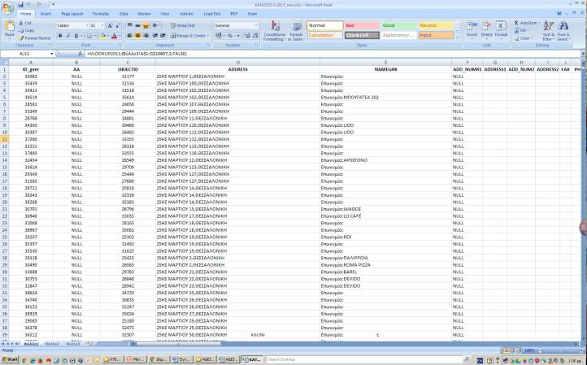
Task: Align cell text to the bottom
Action: pyautogui.click(x=146, y=26)
